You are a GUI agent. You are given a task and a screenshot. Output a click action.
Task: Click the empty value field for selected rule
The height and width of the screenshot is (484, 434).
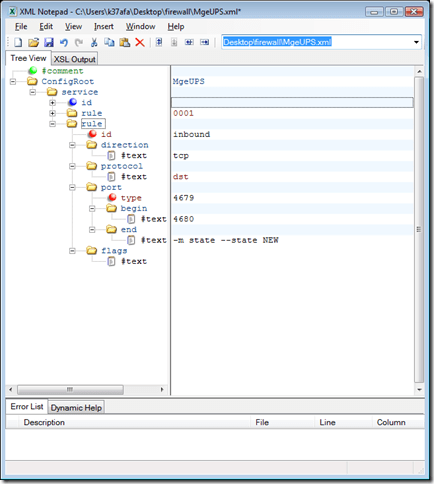point(292,103)
